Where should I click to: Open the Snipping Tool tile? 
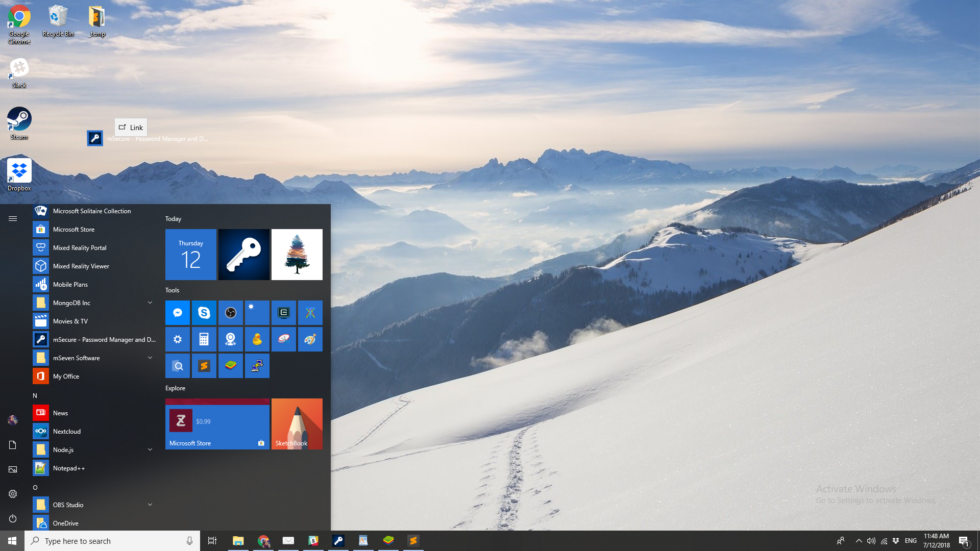[284, 339]
